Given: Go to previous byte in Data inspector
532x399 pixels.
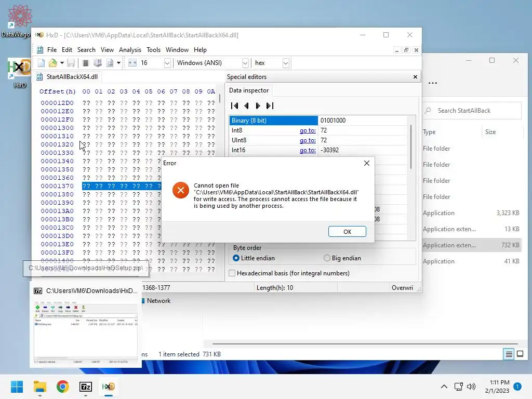Looking at the screenshot, I should click(x=246, y=106).
